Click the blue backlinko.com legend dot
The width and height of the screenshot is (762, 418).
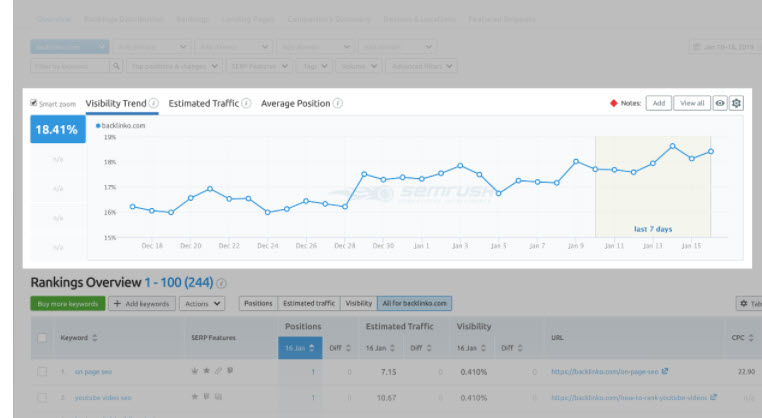tap(98, 125)
